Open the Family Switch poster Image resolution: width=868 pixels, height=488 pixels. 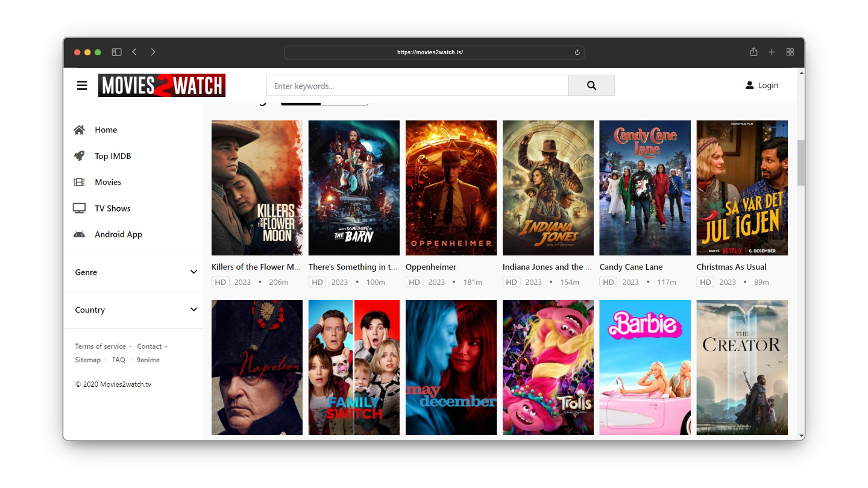coord(354,368)
